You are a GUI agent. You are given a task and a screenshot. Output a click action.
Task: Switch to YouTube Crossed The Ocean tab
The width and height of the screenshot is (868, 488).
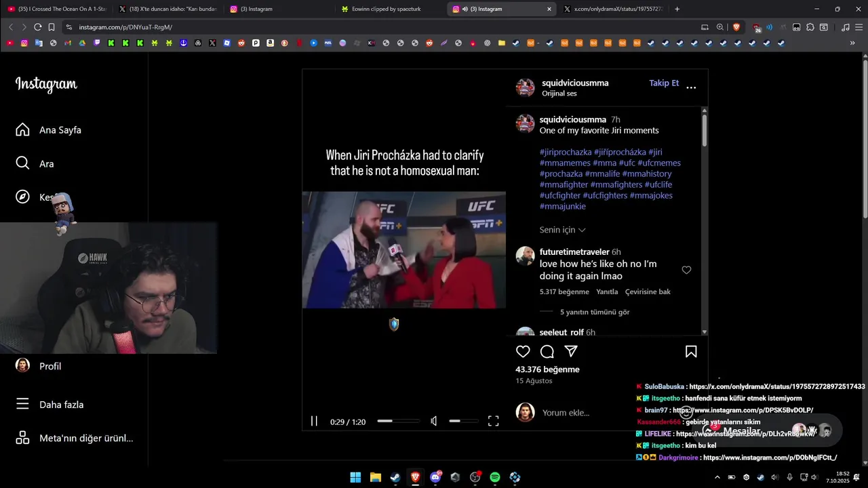[58, 9]
